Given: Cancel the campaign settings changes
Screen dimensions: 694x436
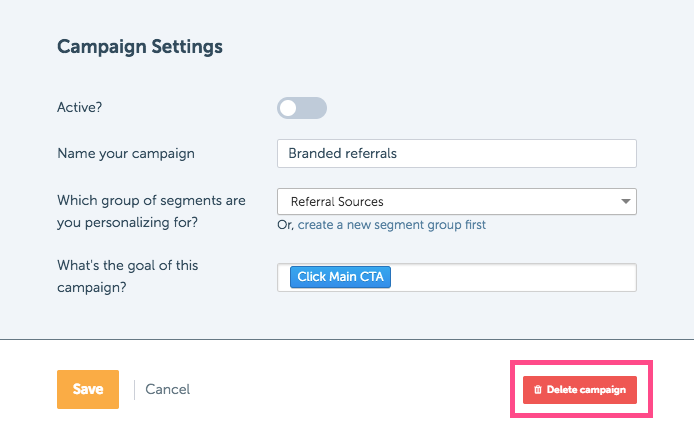Looking at the screenshot, I should 168,390.
